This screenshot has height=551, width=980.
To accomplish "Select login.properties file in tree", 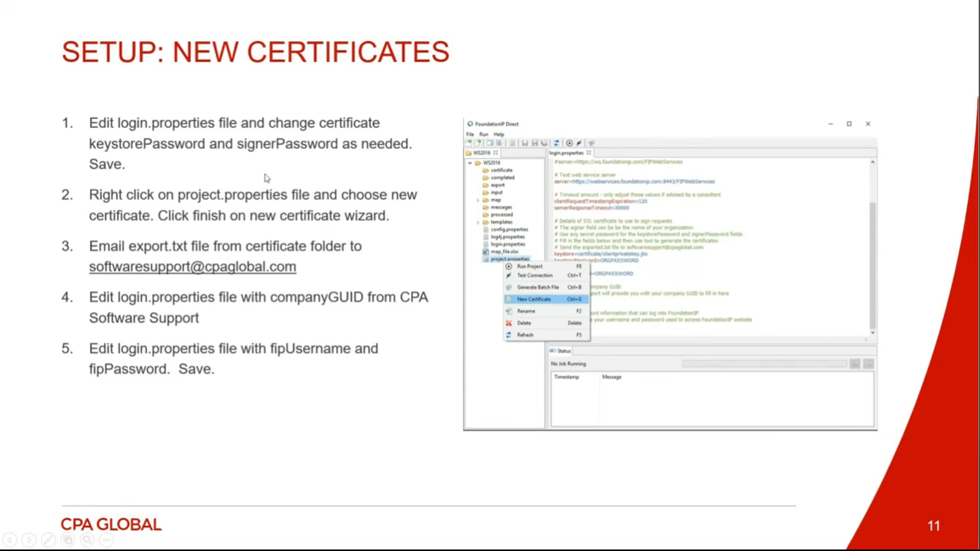I will pos(504,244).
